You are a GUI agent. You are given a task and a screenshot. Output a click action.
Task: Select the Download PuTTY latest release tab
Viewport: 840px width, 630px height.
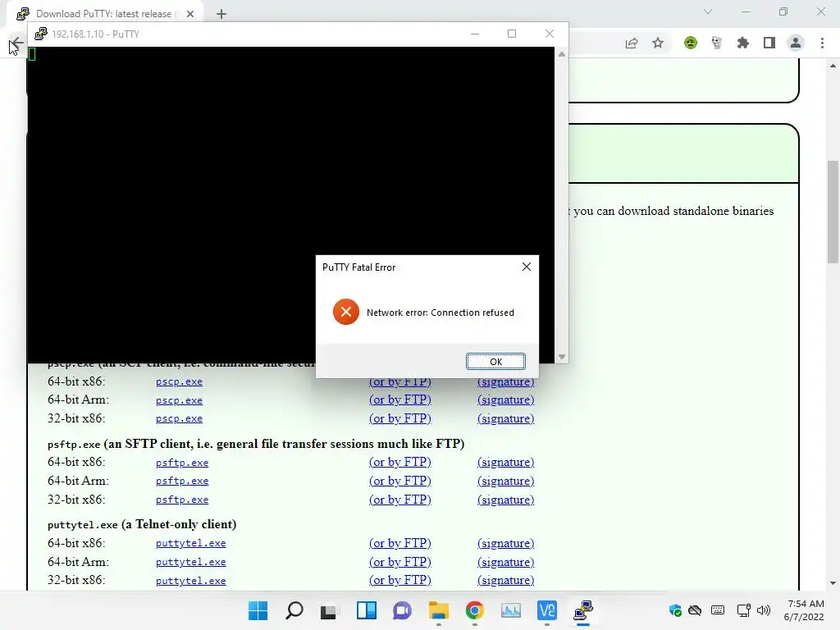[103, 14]
